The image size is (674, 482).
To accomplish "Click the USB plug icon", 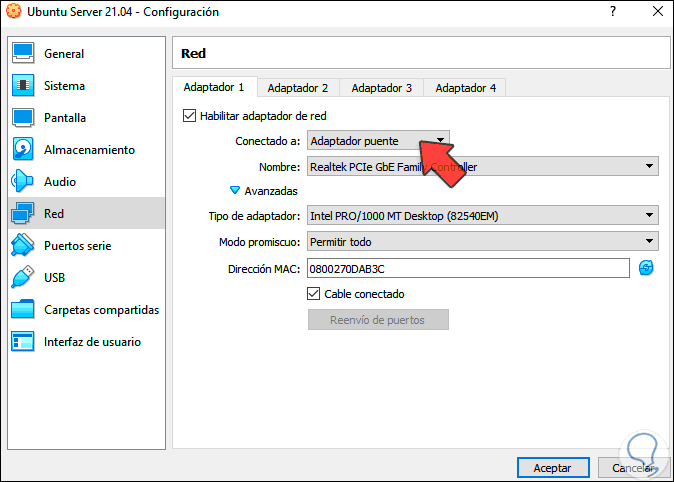I will [23, 277].
